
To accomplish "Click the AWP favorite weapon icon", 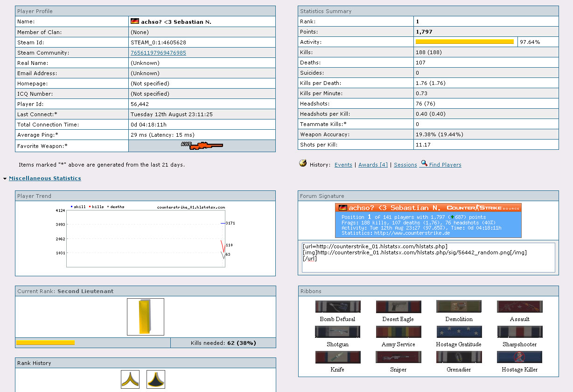I will (x=202, y=146).
